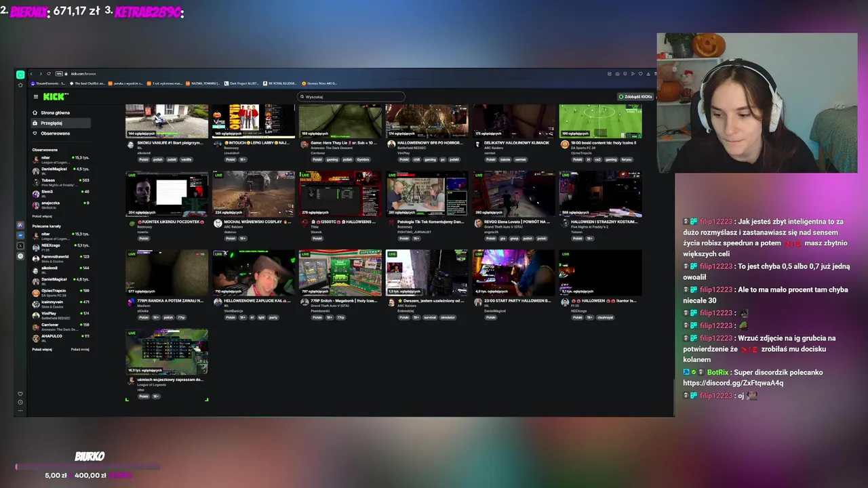Click the star bookmarks icon in browser sidebar

pos(20,85)
